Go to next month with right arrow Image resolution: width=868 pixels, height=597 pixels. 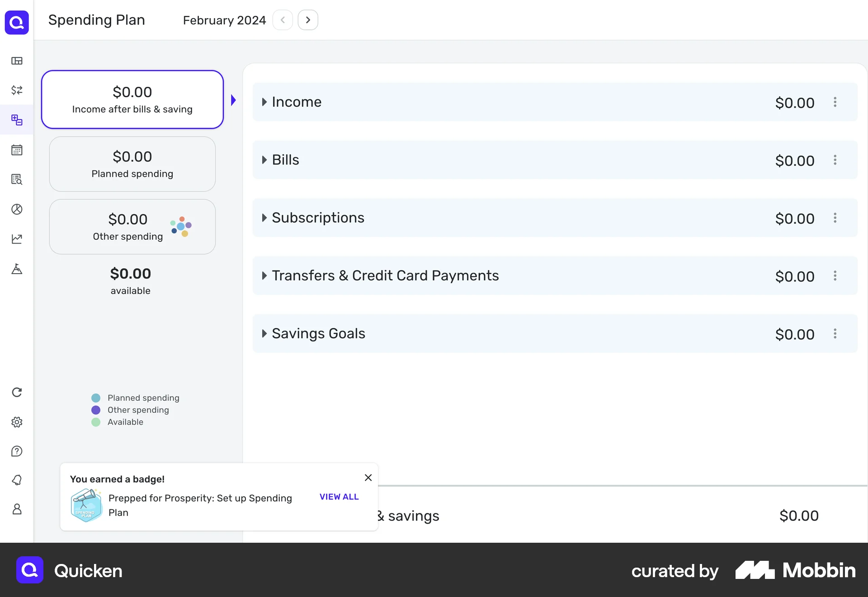click(308, 20)
